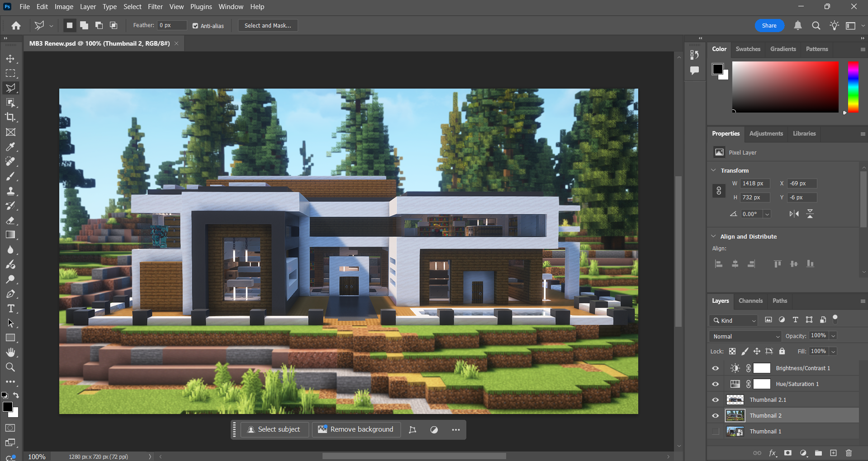Image resolution: width=868 pixels, height=461 pixels.
Task: Switch to the Channels tab
Action: coord(750,301)
